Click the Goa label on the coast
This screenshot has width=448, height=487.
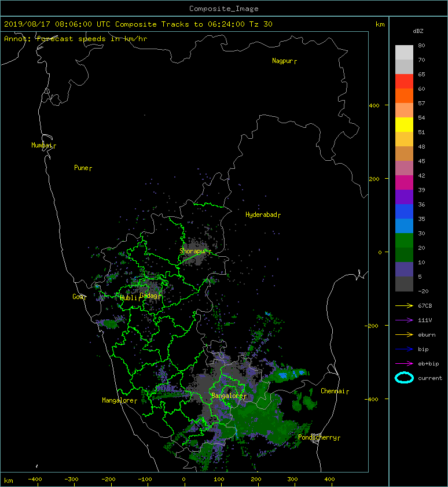pyautogui.click(x=79, y=297)
